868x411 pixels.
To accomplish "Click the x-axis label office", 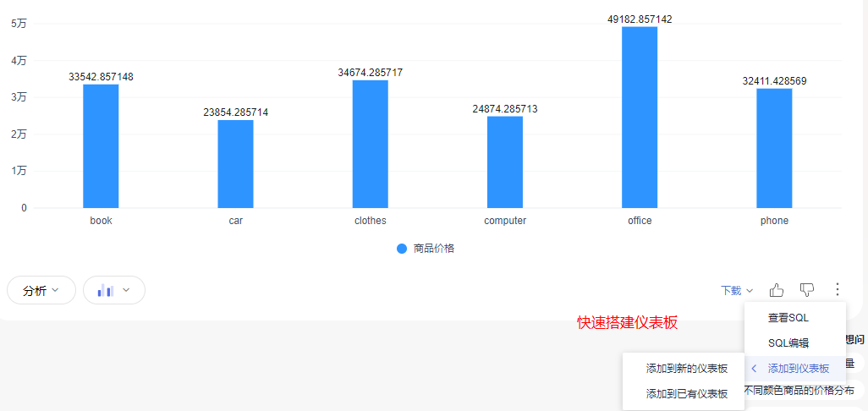I will [x=640, y=221].
